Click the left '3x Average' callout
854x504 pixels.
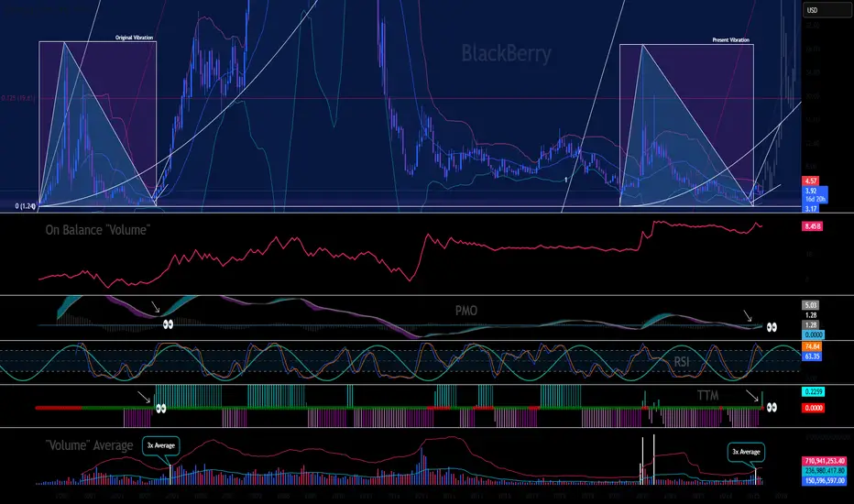160,445
